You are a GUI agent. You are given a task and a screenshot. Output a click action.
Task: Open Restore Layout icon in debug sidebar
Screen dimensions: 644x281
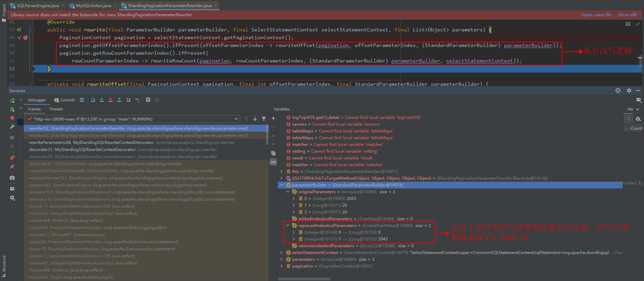pyautogui.click(x=12, y=189)
